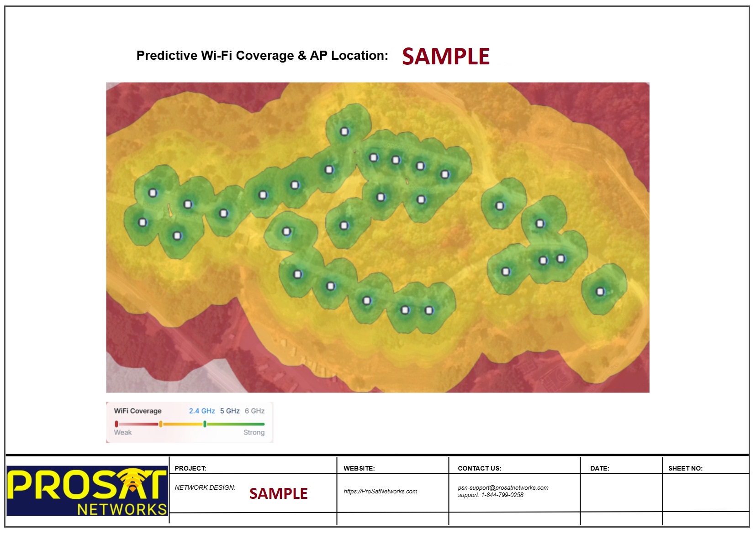The height and width of the screenshot is (534, 756).
Task: Click the WiFi Coverage legend label
Action: 137,411
